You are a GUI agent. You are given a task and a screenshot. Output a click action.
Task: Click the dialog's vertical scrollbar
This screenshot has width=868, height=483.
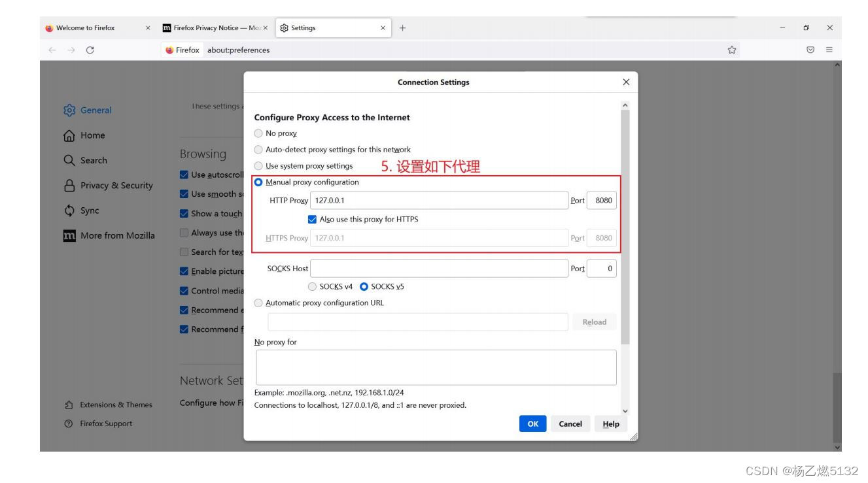tap(625, 225)
